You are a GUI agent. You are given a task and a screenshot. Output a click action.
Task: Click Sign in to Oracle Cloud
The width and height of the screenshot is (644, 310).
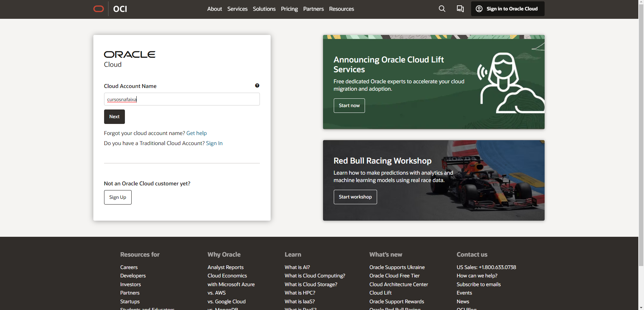pyautogui.click(x=507, y=9)
